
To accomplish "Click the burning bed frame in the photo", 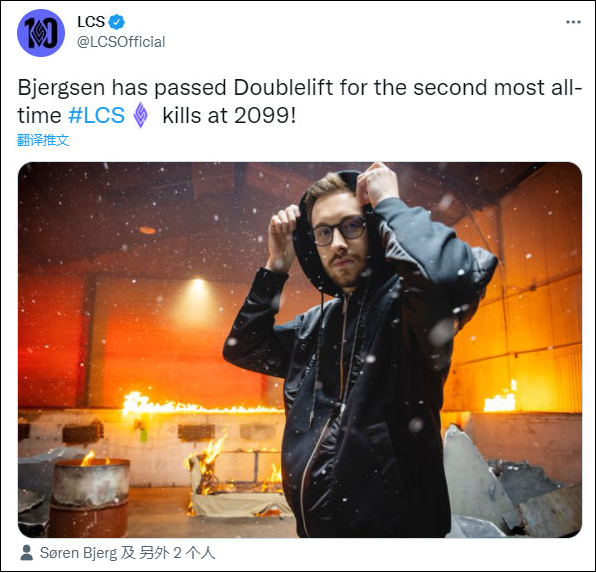I will coord(238,479).
